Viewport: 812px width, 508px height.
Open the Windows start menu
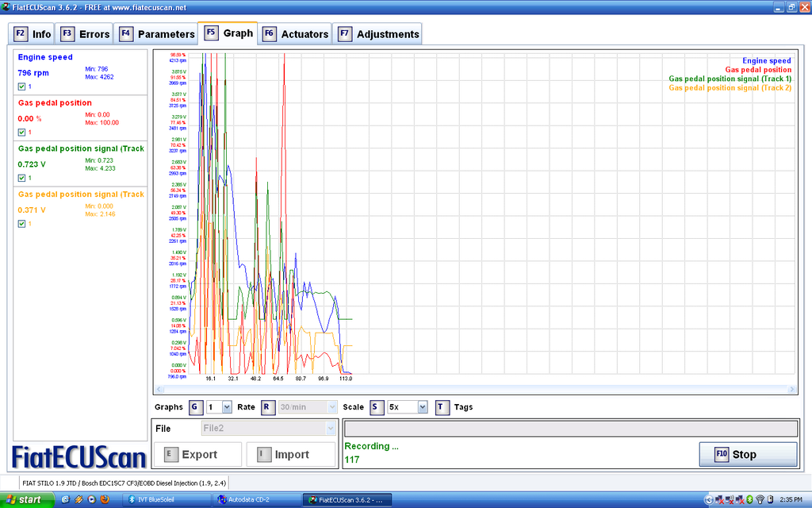pos(27,500)
